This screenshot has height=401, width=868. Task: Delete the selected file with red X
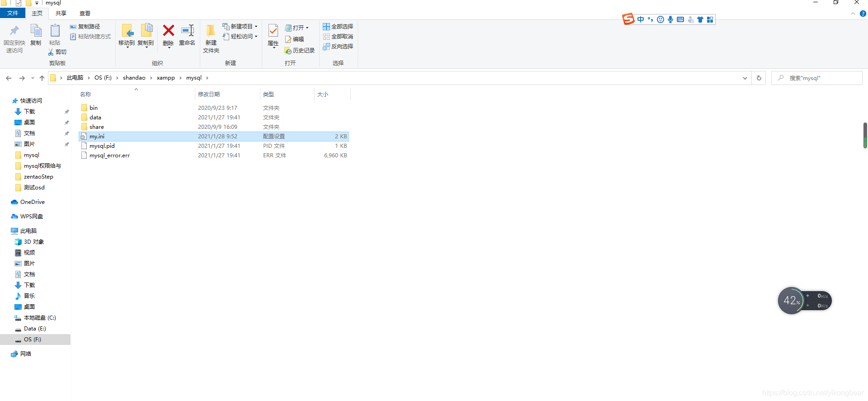coord(168,35)
